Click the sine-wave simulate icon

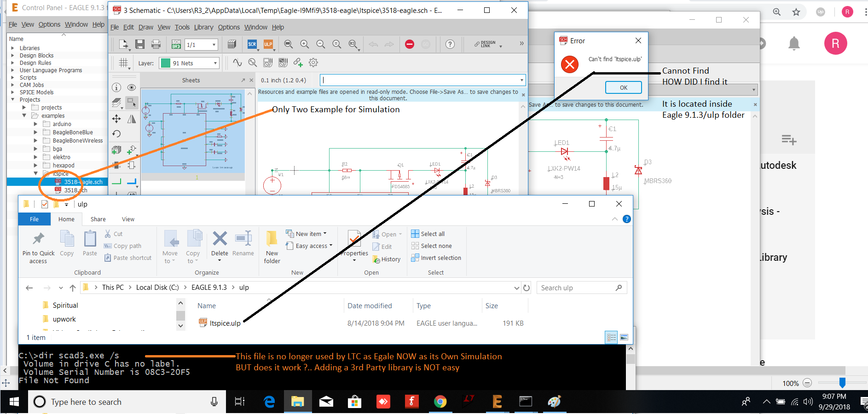(237, 63)
